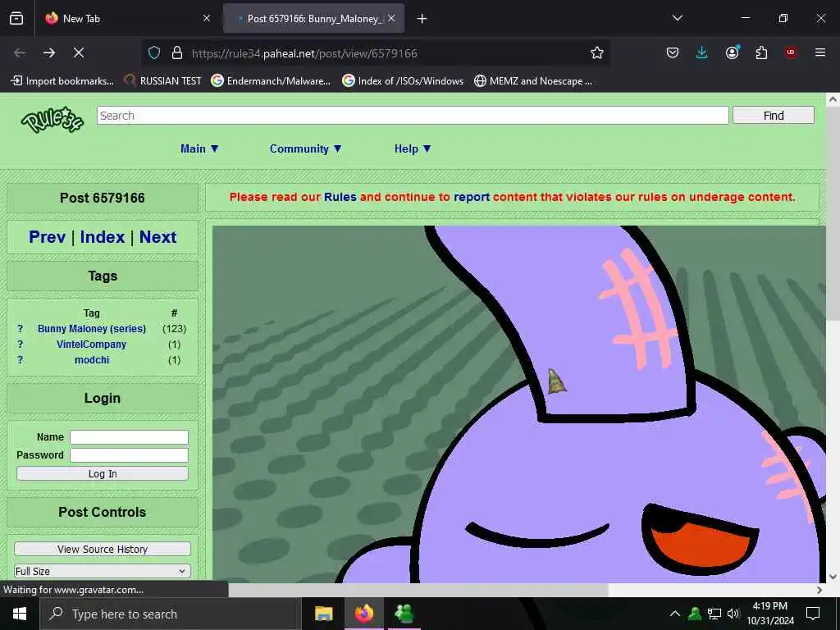Open File Explorer from taskbar
This screenshot has height=630, width=840.
pyautogui.click(x=323, y=614)
